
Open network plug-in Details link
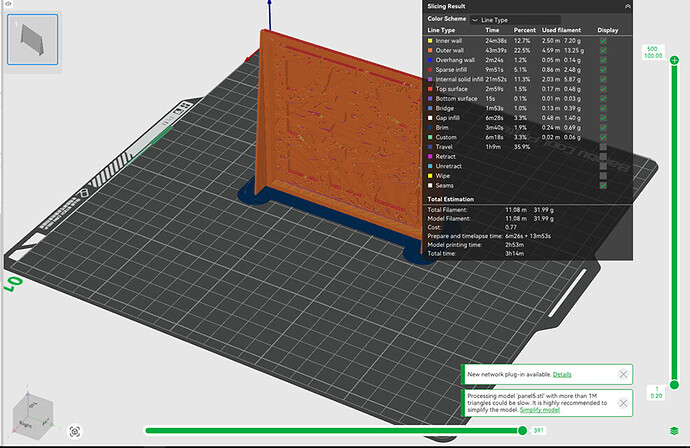pos(562,375)
